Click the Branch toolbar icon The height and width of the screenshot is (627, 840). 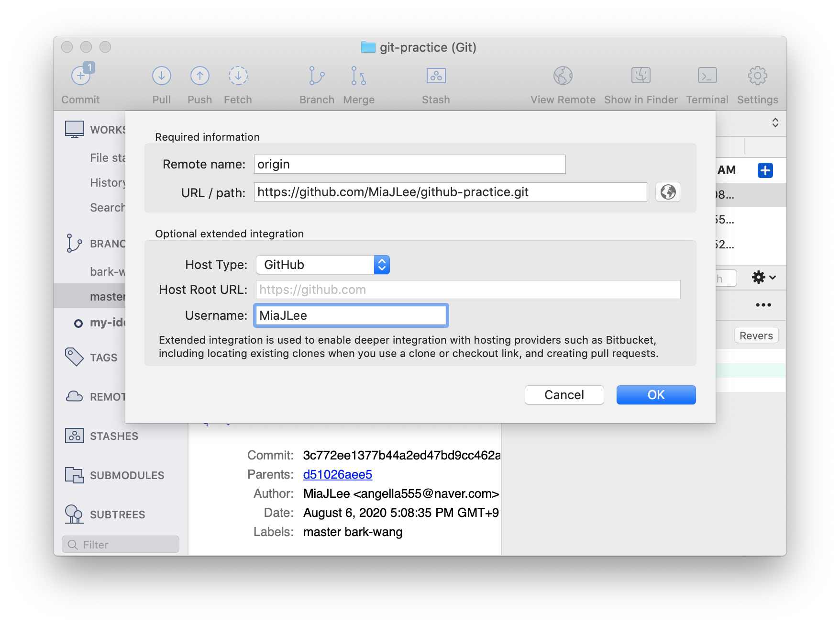[x=317, y=76]
